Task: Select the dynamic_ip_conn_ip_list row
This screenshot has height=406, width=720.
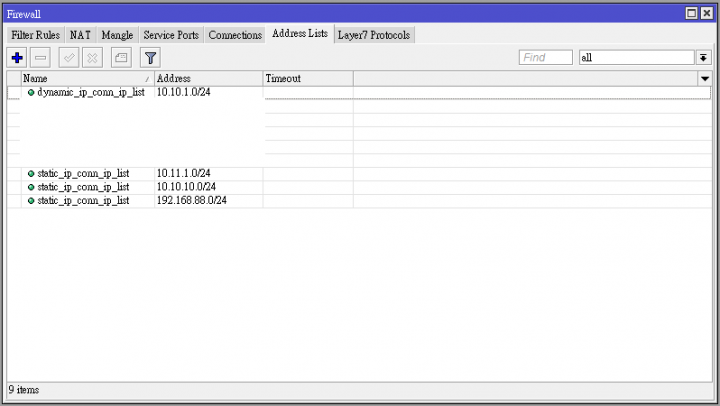Action: [359, 92]
